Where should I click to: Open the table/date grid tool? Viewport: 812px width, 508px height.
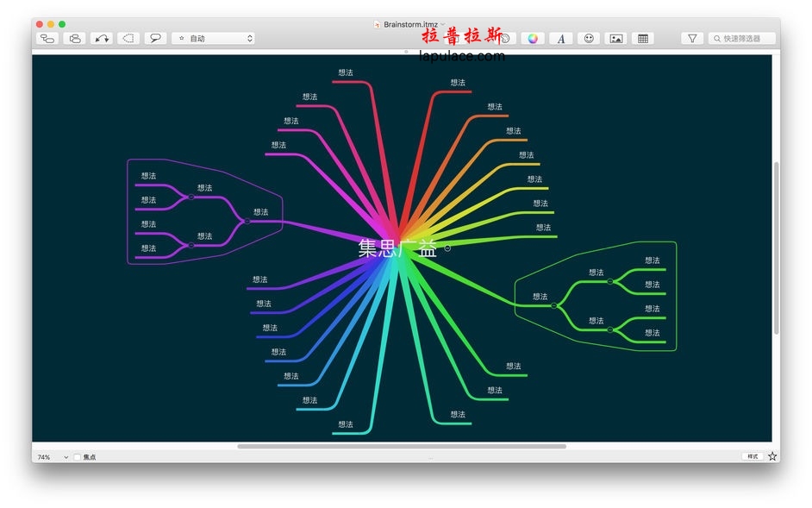[x=643, y=38]
